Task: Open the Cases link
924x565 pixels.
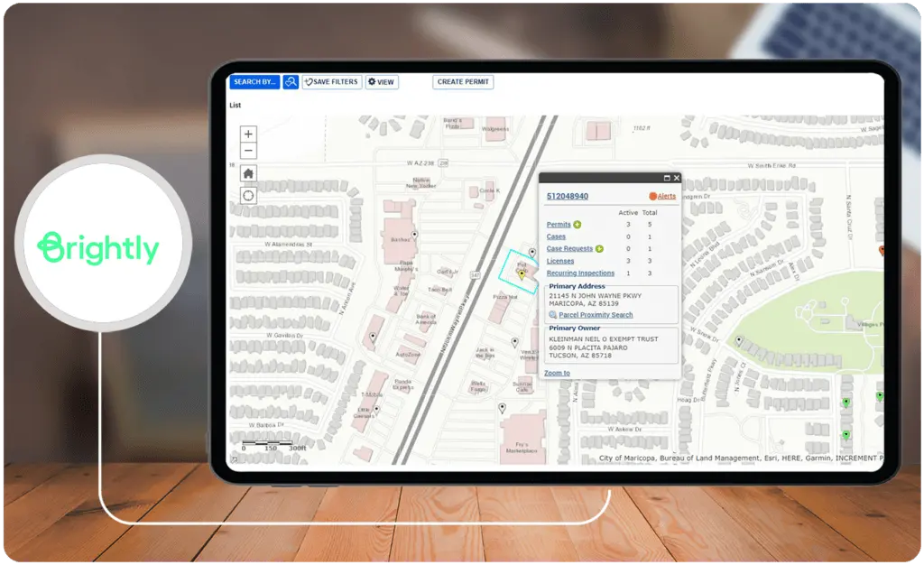Action: point(556,236)
